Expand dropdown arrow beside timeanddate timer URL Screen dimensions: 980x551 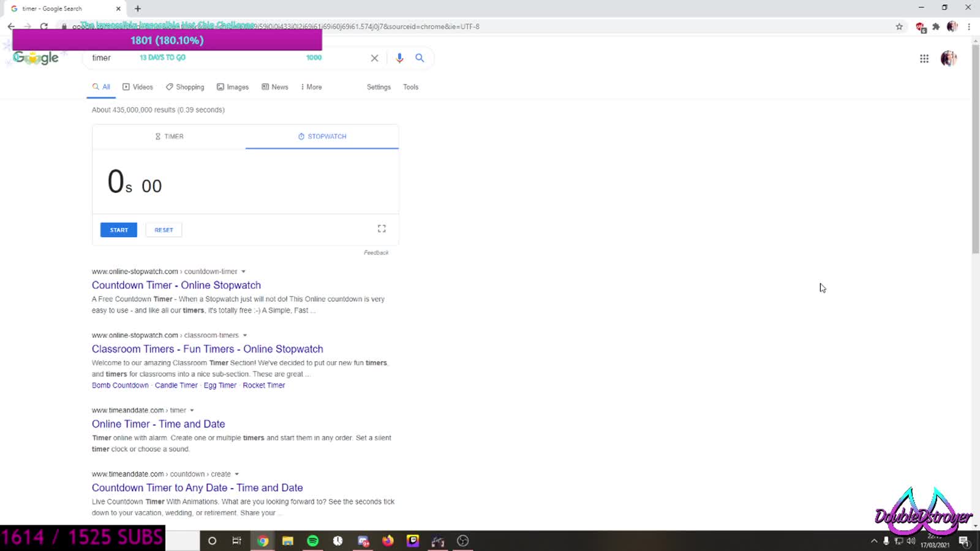point(192,411)
